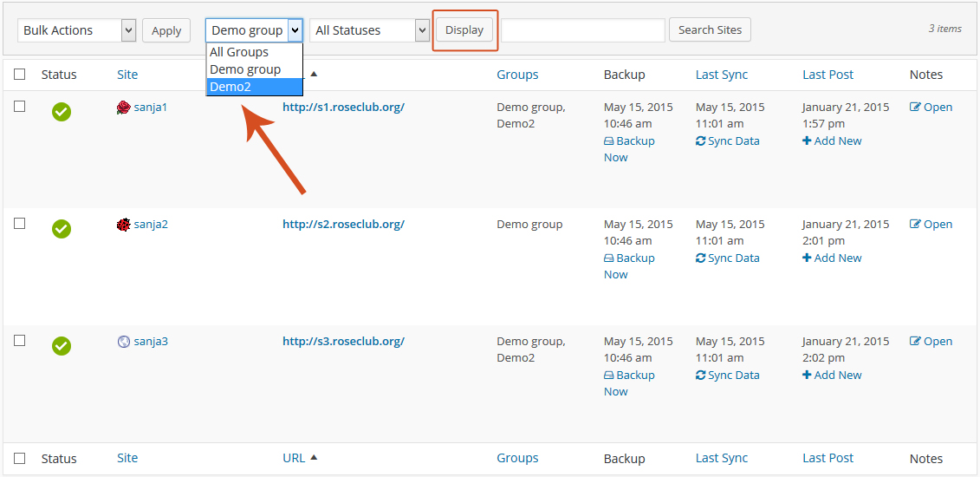This screenshot has width=980, height=477.
Task: Click Sync Data for sanja1
Action: 728,140
